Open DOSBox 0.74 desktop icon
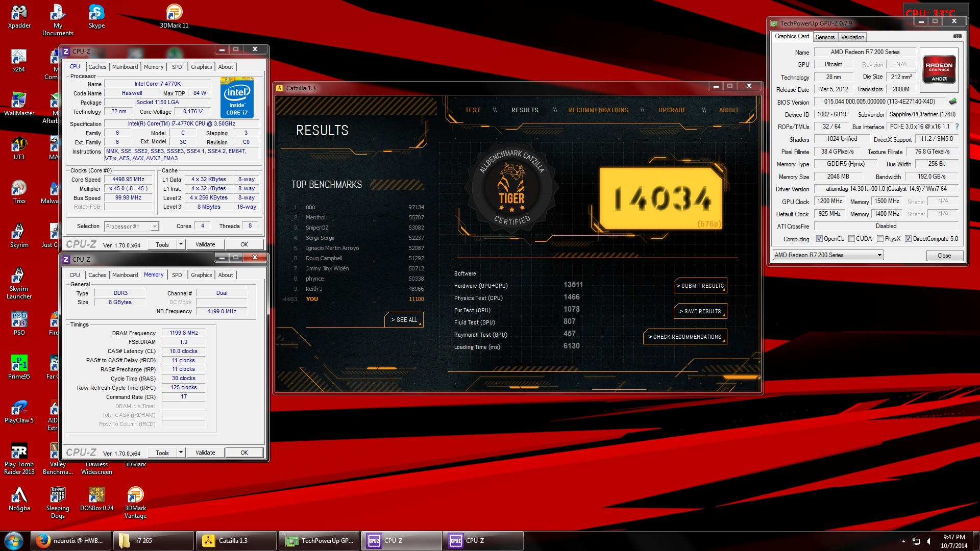 click(x=96, y=499)
